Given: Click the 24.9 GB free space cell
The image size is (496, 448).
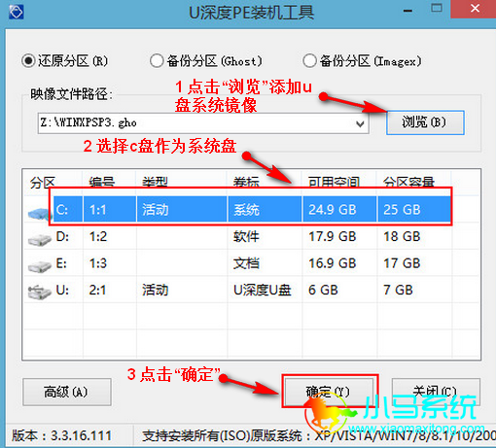Looking at the screenshot, I should (x=333, y=210).
